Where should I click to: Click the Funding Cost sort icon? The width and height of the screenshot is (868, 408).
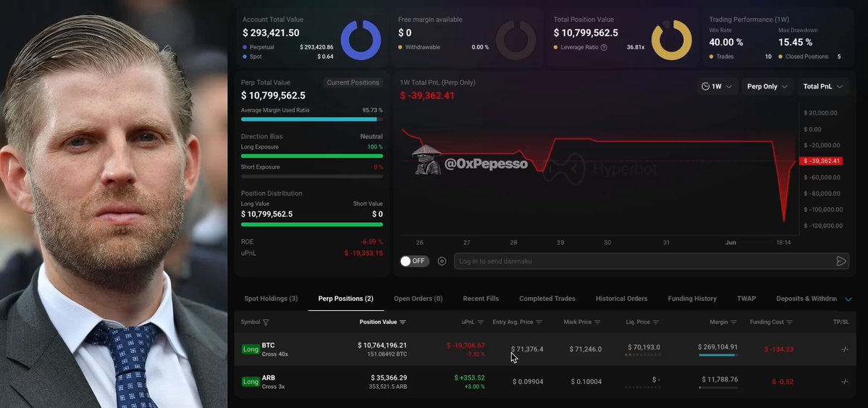[x=789, y=322]
